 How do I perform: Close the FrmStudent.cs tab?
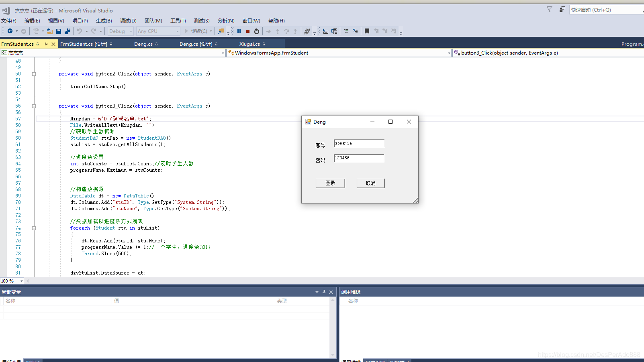(53, 44)
